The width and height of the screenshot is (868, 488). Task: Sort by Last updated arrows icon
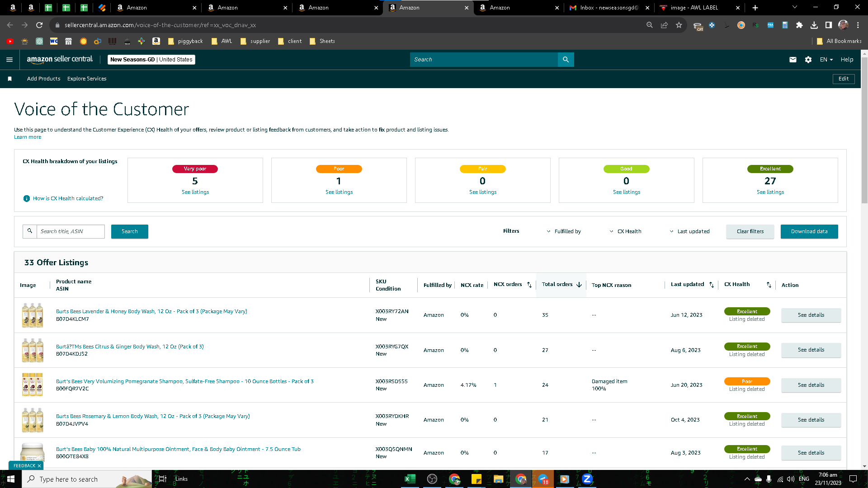point(712,285)
